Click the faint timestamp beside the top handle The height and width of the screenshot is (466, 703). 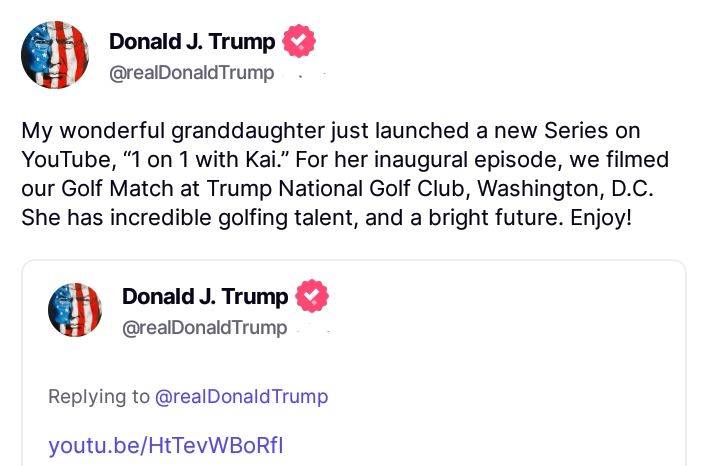(300, 74)
